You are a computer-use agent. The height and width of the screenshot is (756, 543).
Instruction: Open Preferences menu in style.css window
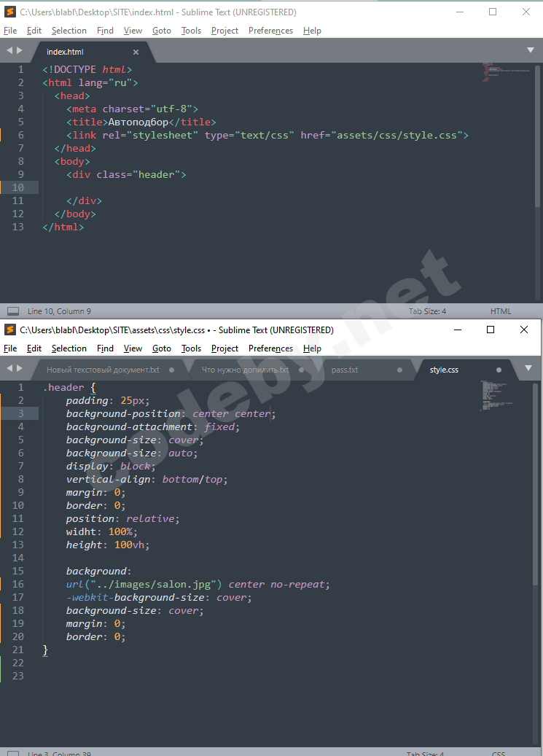[270, 348]
